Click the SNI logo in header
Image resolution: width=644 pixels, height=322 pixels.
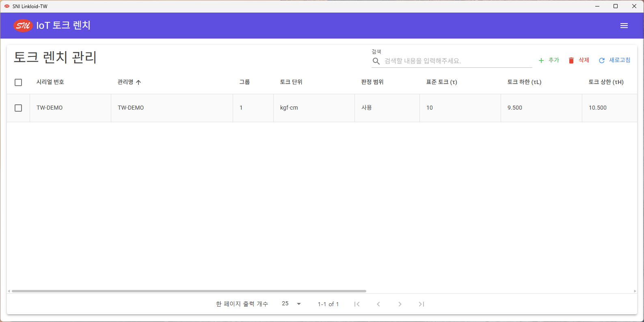pos(23,26)
